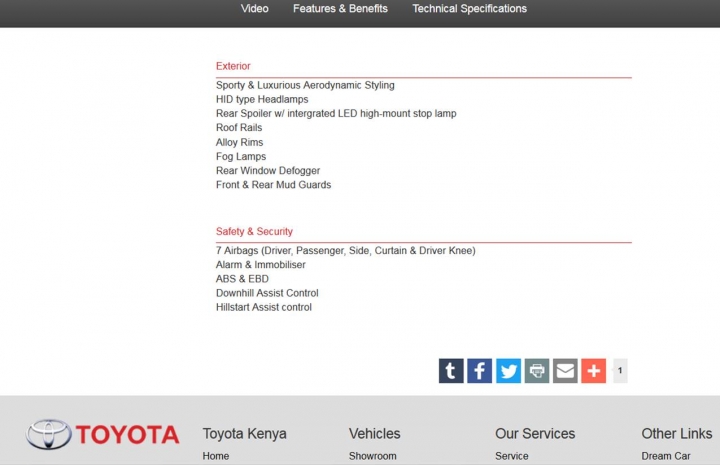720x465 pixels.
Task: Open the Dream Car footer link
Action: [x=666, y=456]
